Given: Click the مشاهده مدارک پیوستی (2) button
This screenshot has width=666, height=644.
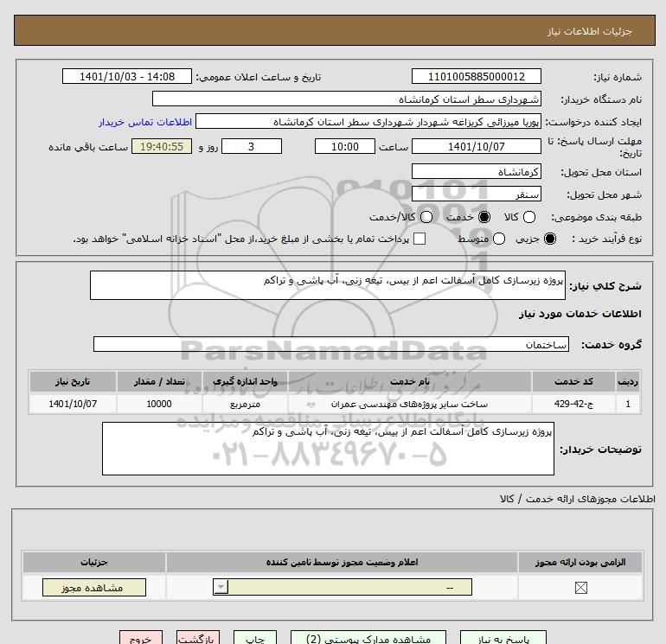Looking at the screenshot, I should coord(368,638).
